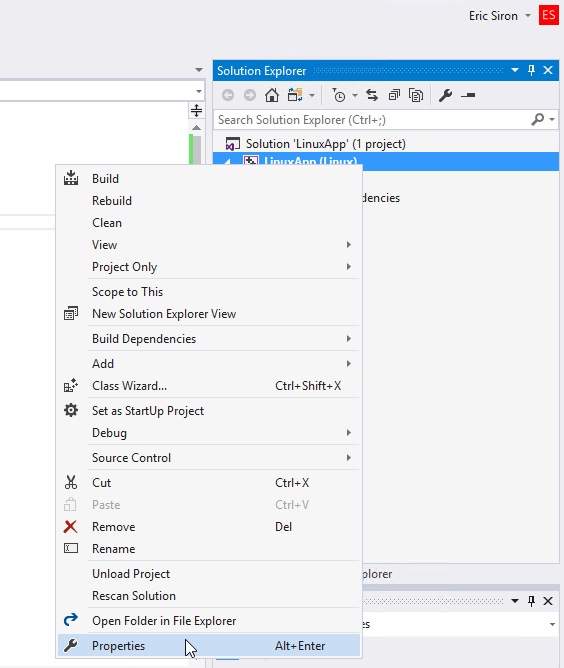Image resolution: width=564 pixels, height=668 pixels.
Task: Toggle the Preview Selected Items toolbar button
Action: coord(468,95)
